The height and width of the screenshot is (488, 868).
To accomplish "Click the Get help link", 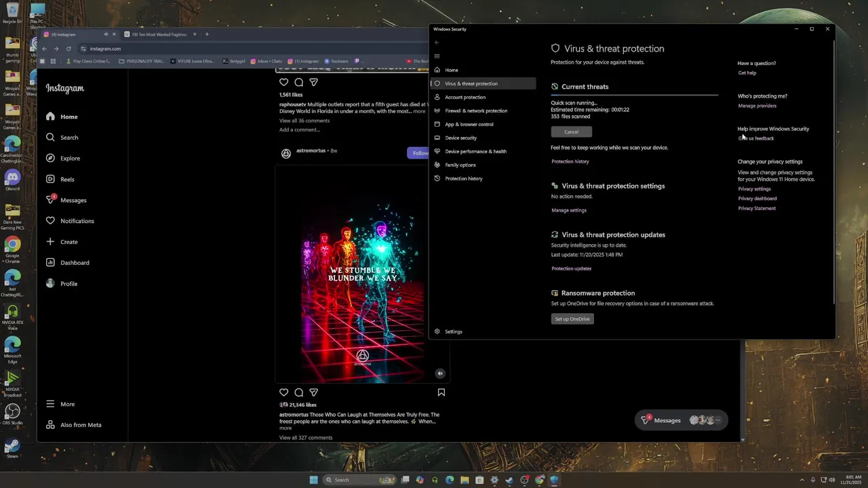I will [x=747, y=73].
